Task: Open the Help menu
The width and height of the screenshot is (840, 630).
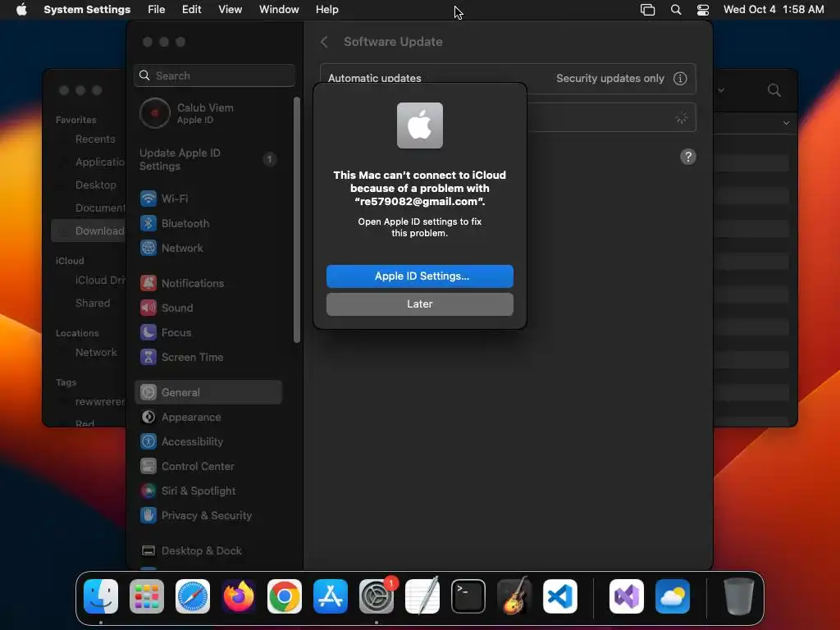Action: point(326,10)
